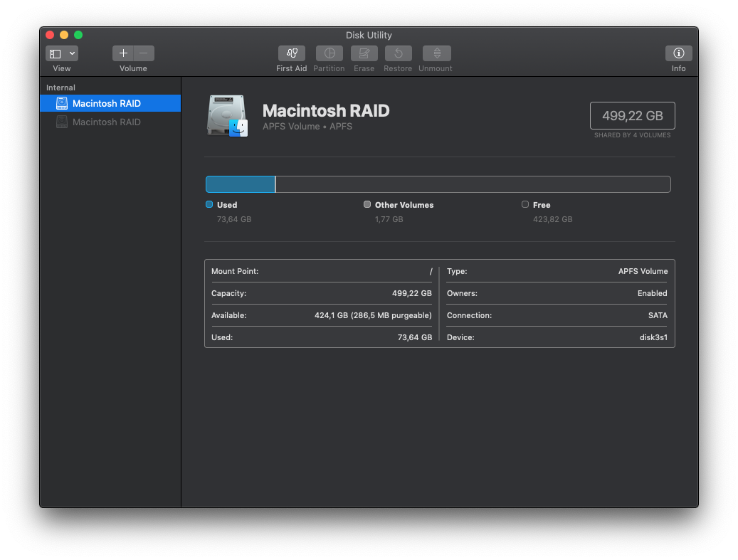The width and height of the screenshot is (738, 560).
Task: Click the Type APFS Volume value
Action: [x=643, y=272]
